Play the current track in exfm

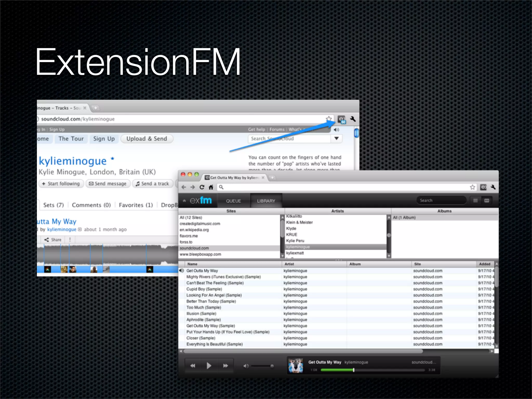tap(209, 366)
